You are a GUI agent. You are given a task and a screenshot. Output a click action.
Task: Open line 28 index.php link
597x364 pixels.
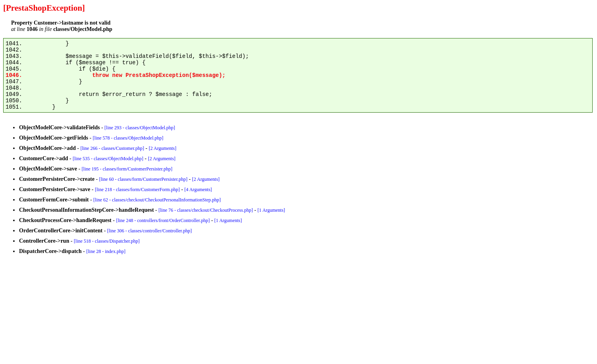106,251
